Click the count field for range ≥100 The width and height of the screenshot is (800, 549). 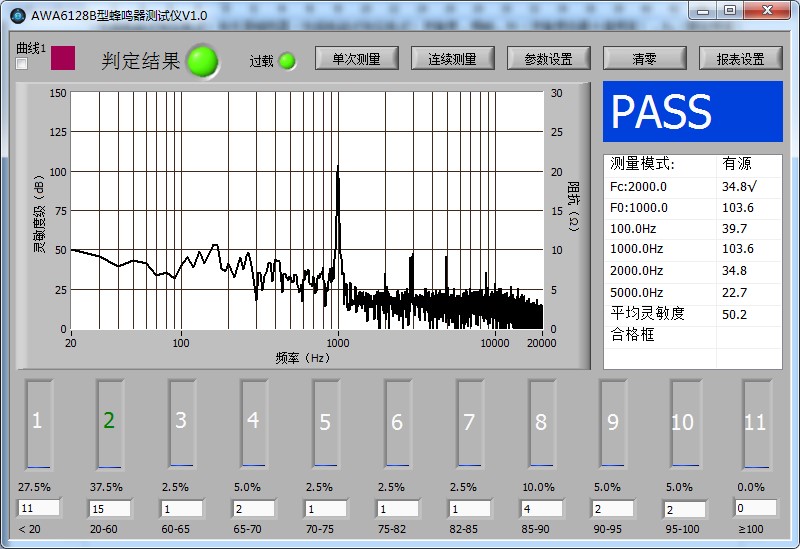pos(755,509)
